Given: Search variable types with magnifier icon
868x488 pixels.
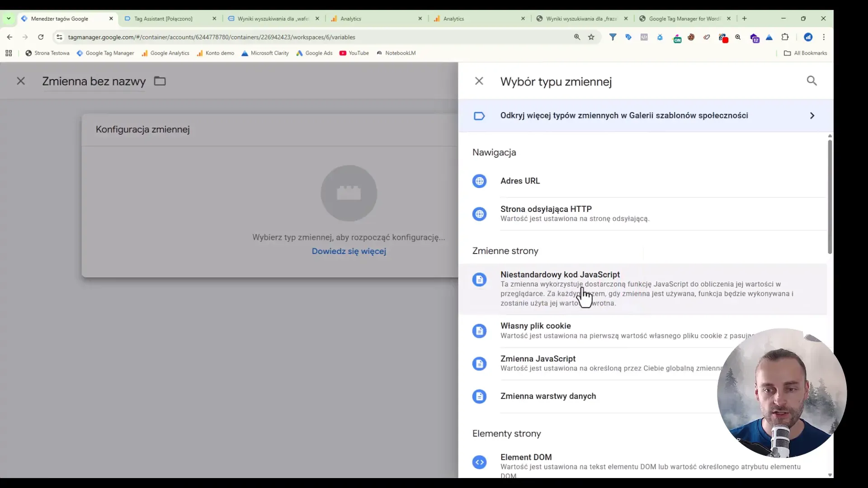Looking at the screenshot, I should pos(812,81).
